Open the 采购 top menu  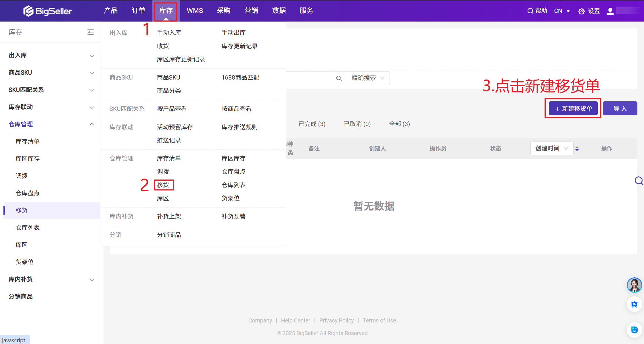(223, 11)
